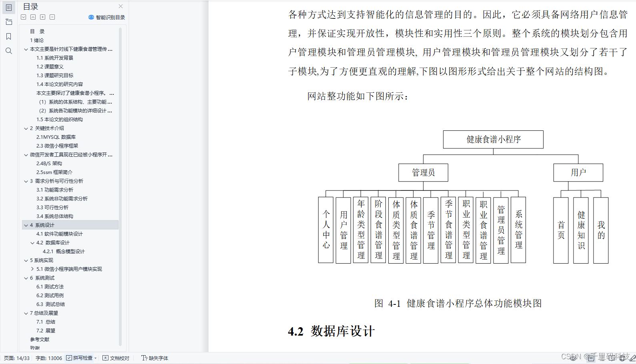The image size is (636, 364).
Task: Collapse the 3 需求分析与可行性分析 node
Action: [x=26, y=181]
